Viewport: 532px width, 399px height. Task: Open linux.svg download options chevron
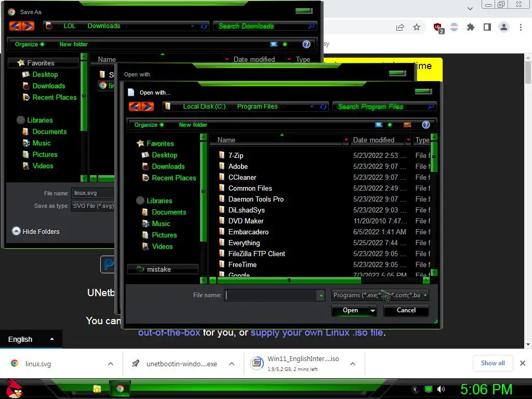click(x=111, y=364)
